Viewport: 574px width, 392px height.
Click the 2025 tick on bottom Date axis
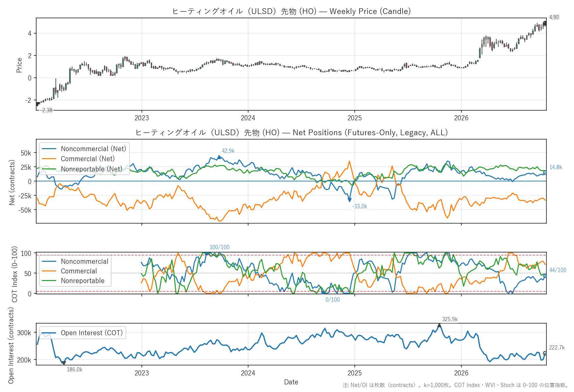(354, 373)
